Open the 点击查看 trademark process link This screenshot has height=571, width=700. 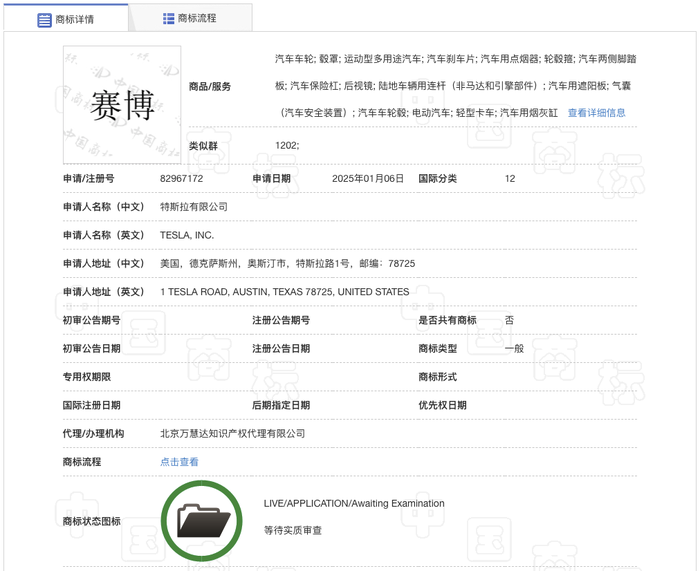coord(179,462)
